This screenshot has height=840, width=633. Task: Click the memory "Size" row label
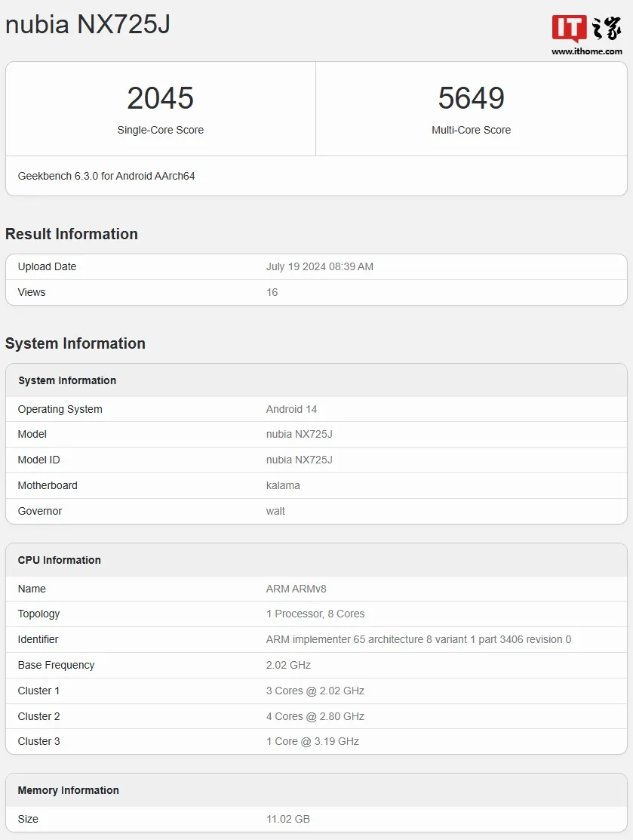pyautogui.click(x=28, y=820)
